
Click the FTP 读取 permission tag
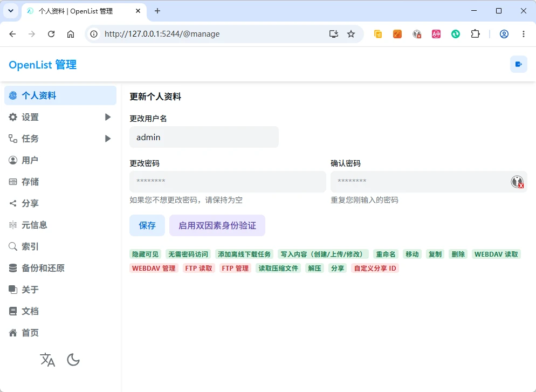(198, 269)
